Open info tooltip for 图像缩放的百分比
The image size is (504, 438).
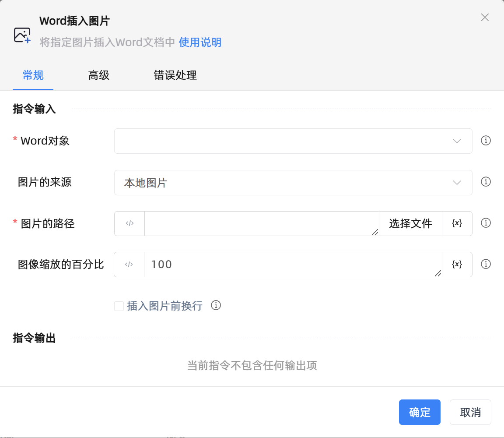point(486,264)
